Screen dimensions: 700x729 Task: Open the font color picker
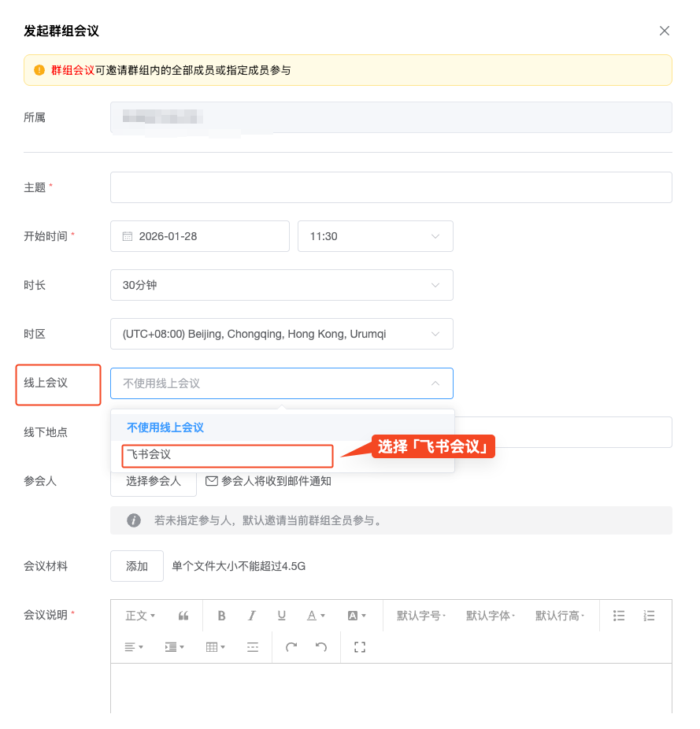[x=316, y=616]
